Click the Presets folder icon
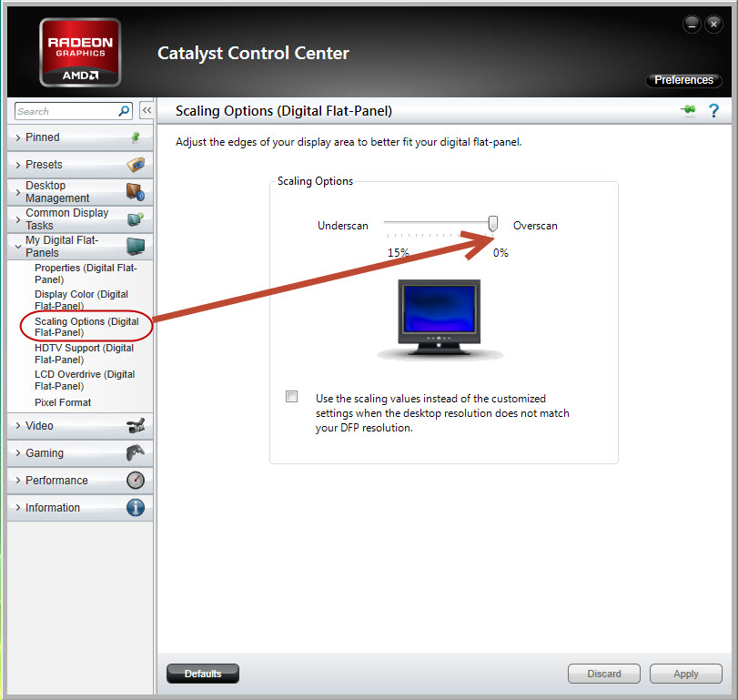Viewport: 738px width, 700px height. click(x=135, y=164)
